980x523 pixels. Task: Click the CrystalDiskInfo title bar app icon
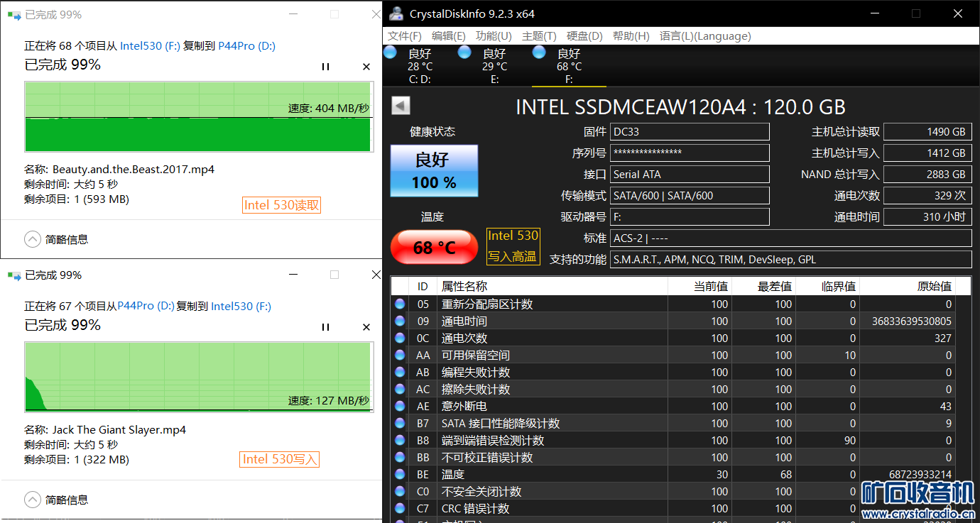pyautogui.click(x=396, y=13)
